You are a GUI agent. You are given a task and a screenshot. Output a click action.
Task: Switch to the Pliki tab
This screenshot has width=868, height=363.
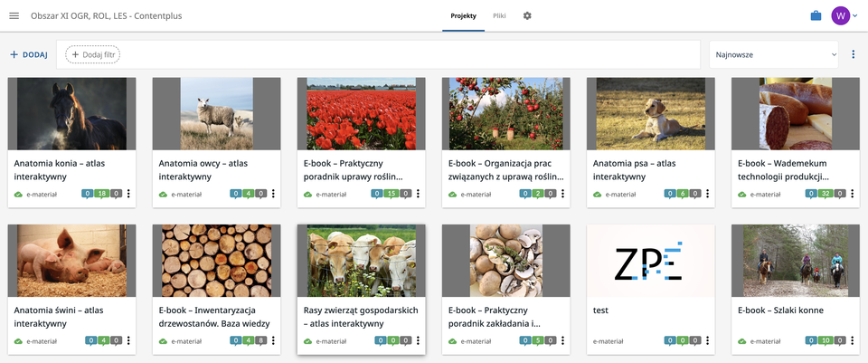499,16
